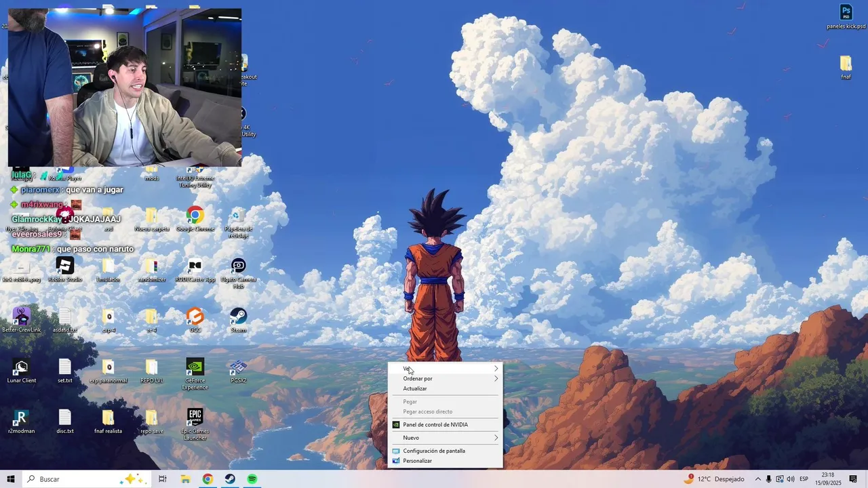Open the Papelera de reciclaje icon
Image resolution: width=868 pixels, height=488 pixels.
point(238,222)
